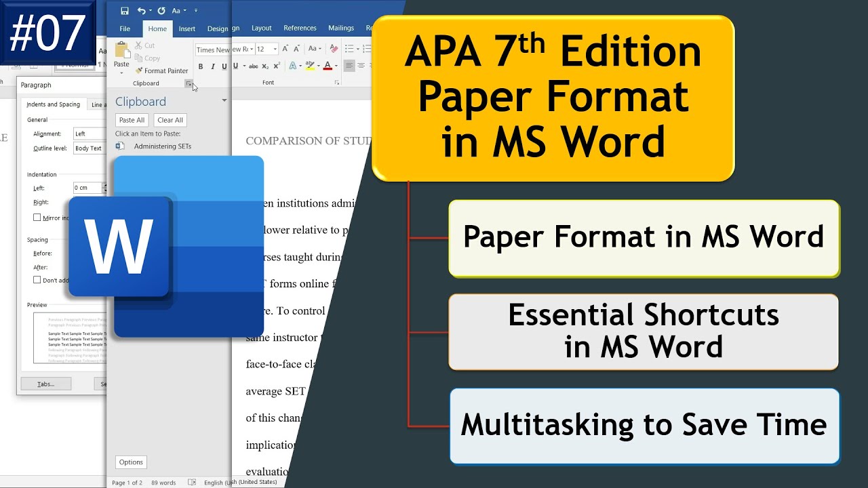Increase font size with larger A
This screenshot has width=868, height=488.
tap(285, 49)
